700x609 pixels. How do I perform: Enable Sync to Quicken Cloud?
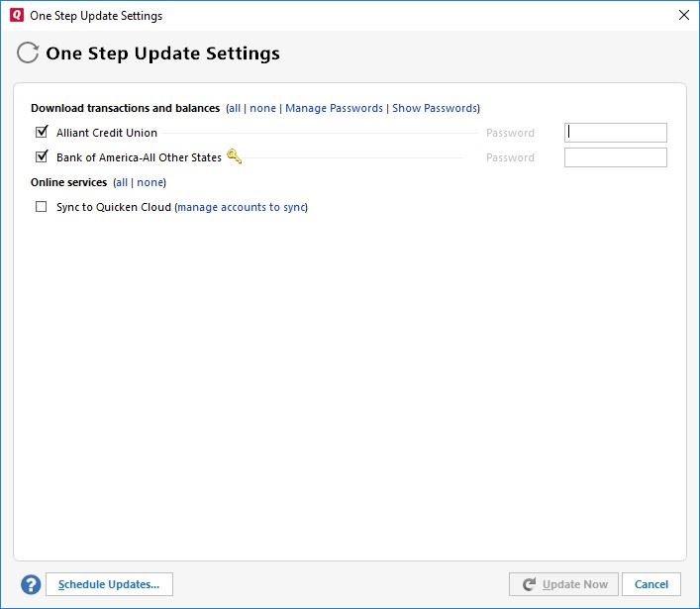42,207
